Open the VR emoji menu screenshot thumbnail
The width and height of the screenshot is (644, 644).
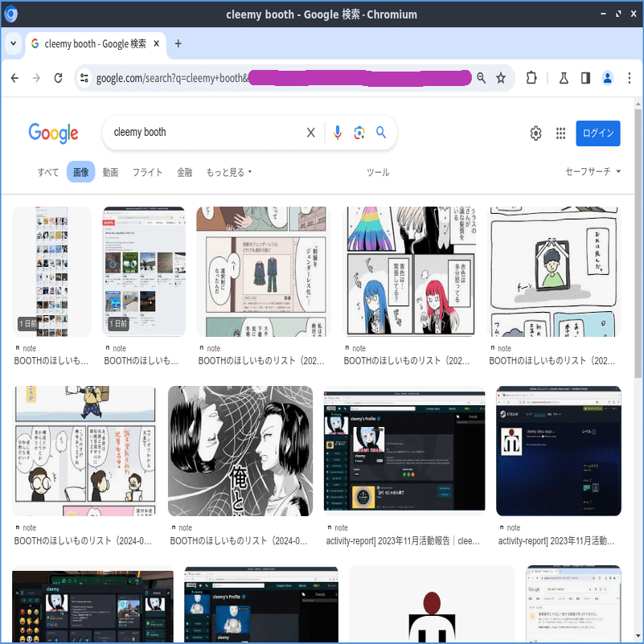pyautogui.click(x=92, y=604)
